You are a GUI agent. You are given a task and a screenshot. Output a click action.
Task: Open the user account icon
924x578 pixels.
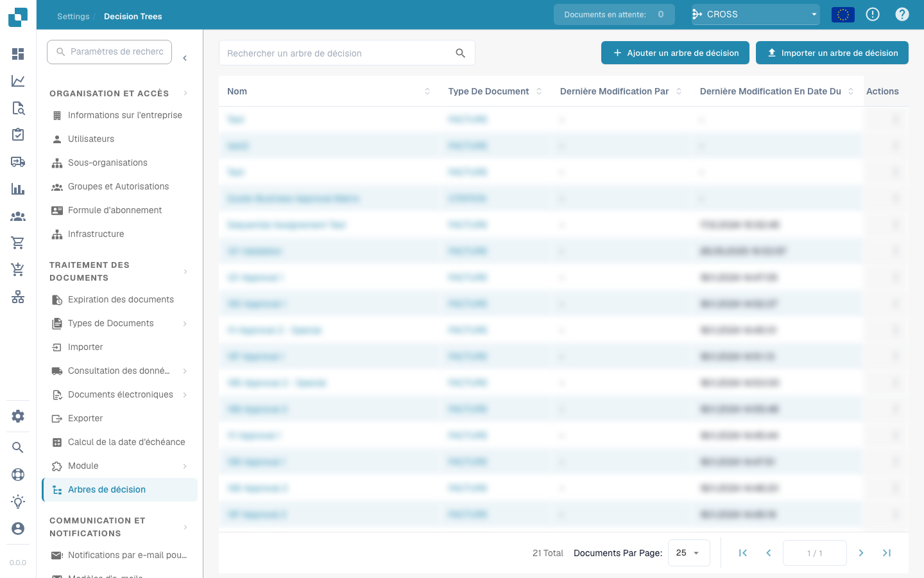pos(18,529)
